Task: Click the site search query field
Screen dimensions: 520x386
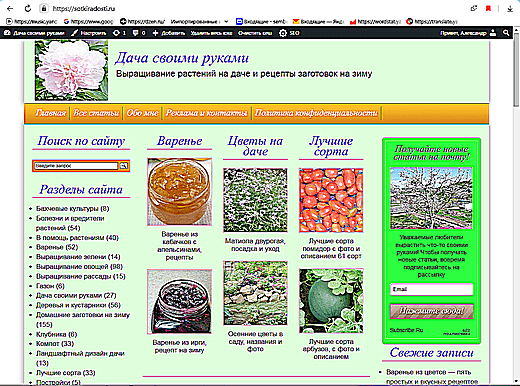Action: tap(76, 166)
